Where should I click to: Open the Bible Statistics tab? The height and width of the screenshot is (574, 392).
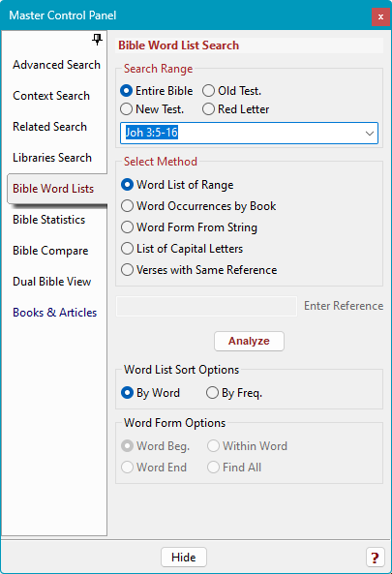click(x=49, y=220)
